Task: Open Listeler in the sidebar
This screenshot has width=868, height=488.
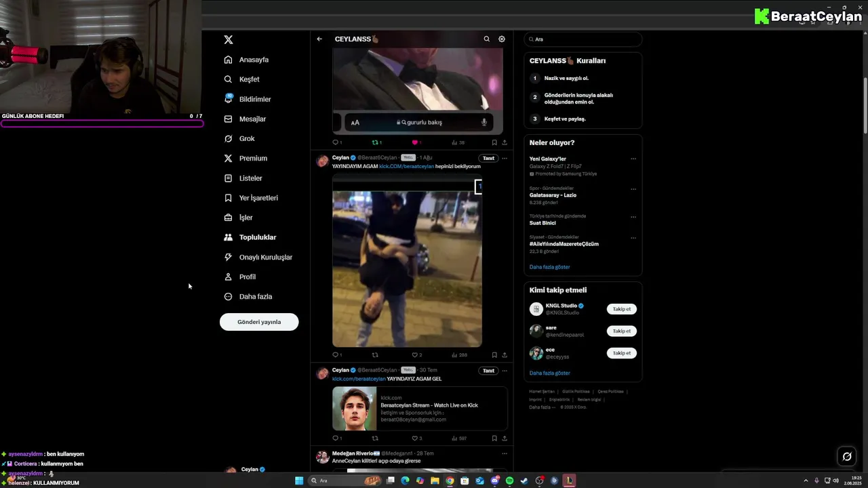Action: [x=243, y=178]
